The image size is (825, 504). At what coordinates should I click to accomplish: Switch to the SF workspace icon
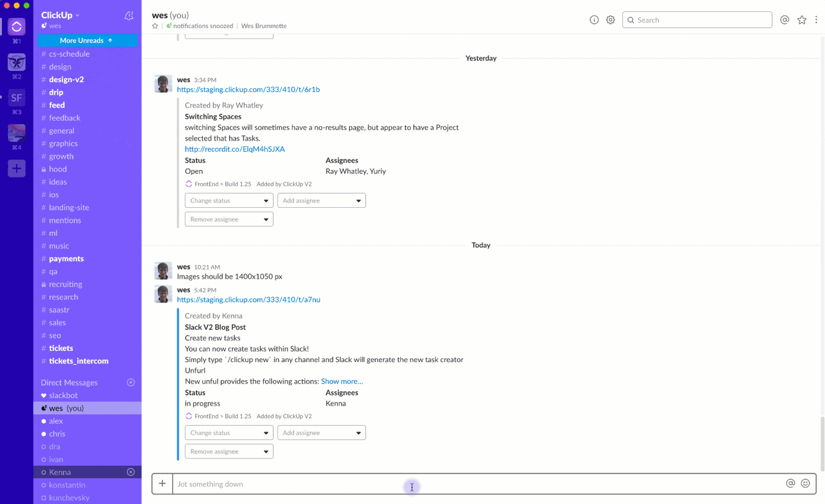[x=17, y=98]
